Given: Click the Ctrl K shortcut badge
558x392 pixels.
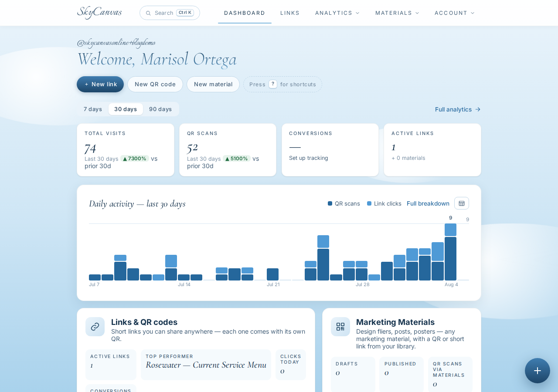Looking at the screenshot, I should [185, 13].
